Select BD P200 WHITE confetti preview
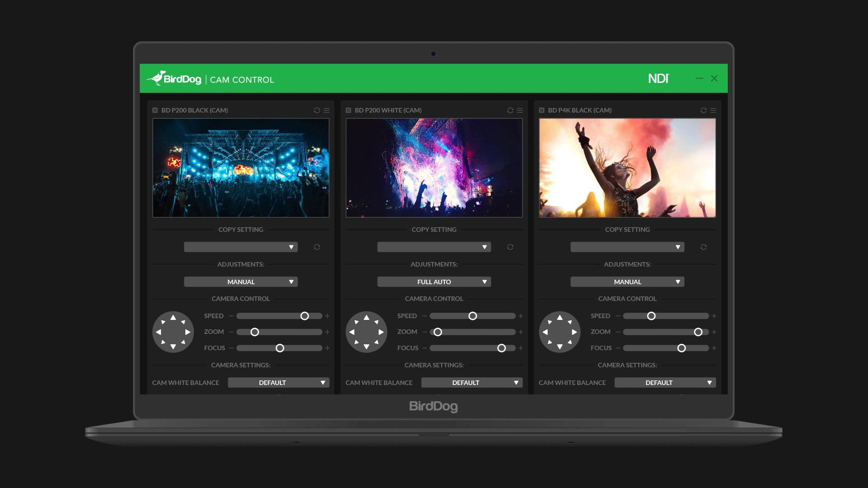 coord(434,168)
